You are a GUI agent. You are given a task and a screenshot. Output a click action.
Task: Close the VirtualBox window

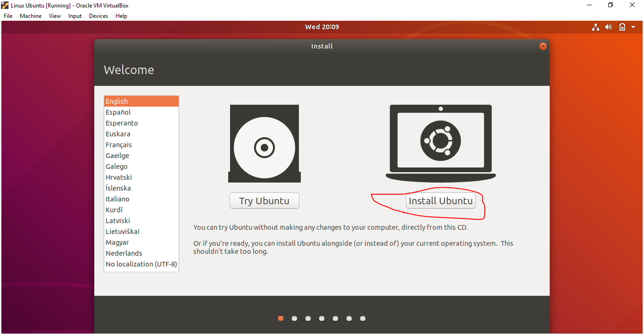(x=633, y=5)
